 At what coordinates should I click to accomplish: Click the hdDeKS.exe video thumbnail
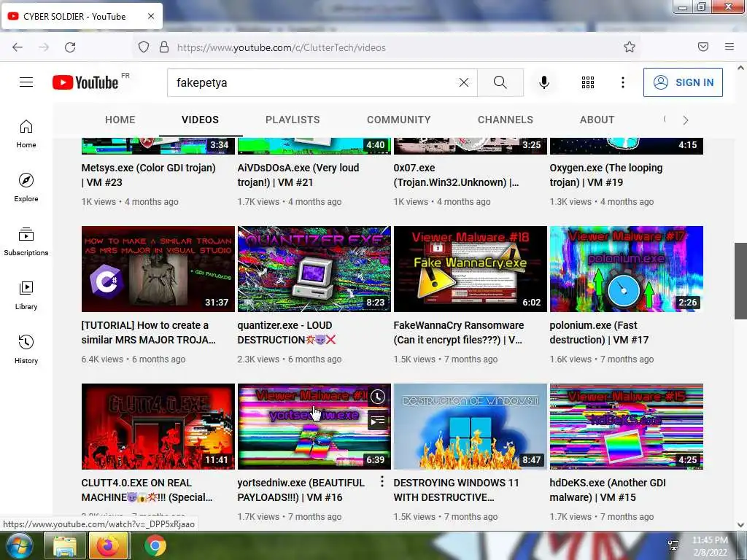tap(627, 427)
